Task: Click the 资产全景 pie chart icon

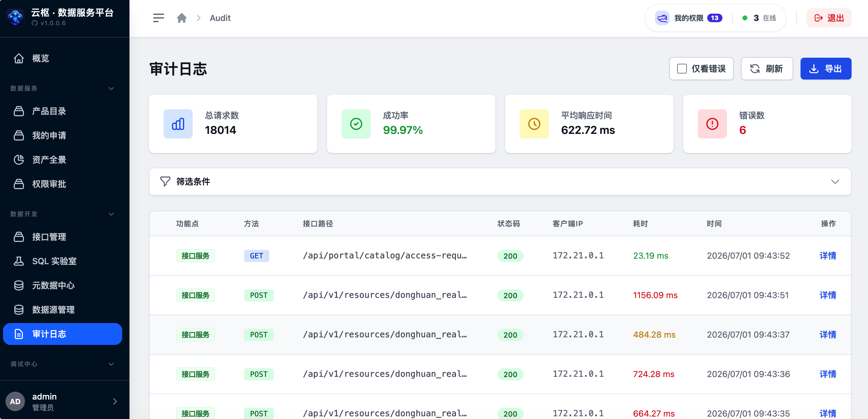Action: click(x=19, y=159)
